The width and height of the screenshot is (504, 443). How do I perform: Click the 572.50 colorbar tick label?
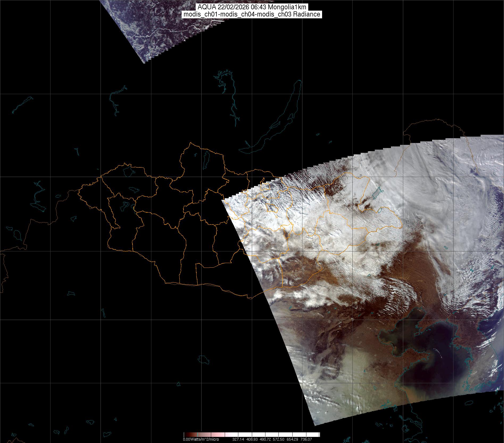point(279,439)
